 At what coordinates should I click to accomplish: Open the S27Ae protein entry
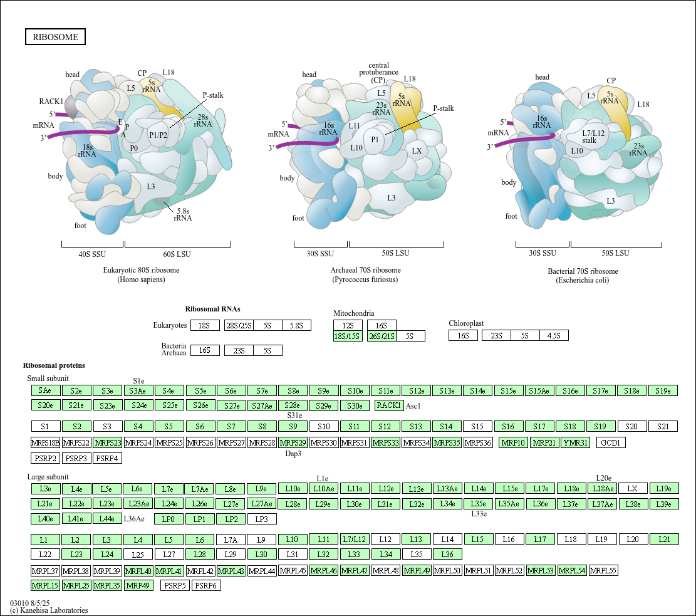click(x=262, y=405)
